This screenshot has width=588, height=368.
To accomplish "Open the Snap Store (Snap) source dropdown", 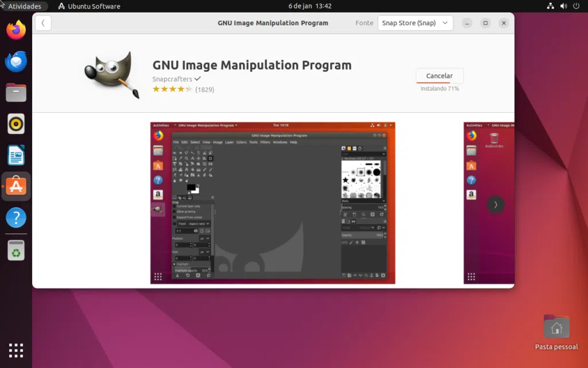I will point(415,23).
